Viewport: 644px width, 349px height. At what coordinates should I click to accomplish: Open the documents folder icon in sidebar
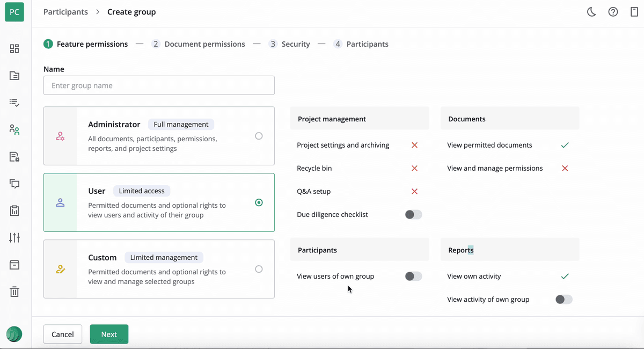point(14,76)
